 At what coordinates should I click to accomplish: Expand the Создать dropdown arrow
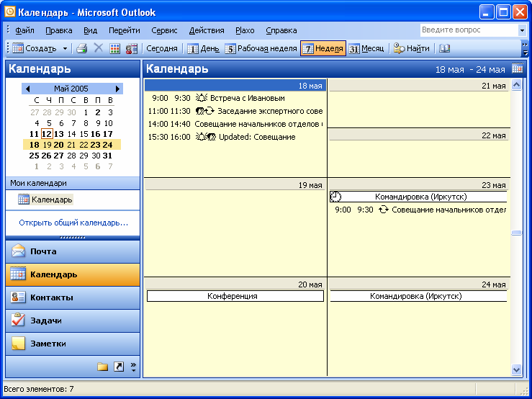click(x=65, y=48)
